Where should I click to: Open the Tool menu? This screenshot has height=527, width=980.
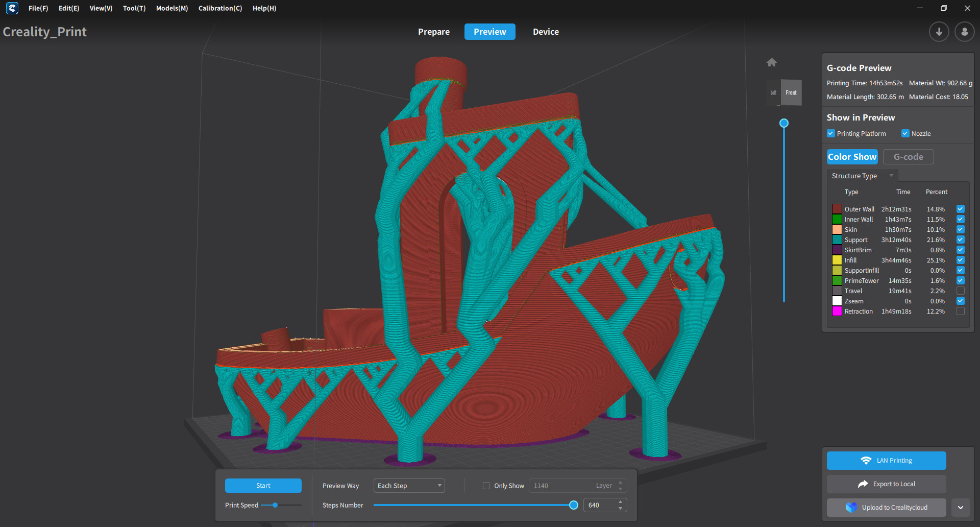(x=134, y=8)
